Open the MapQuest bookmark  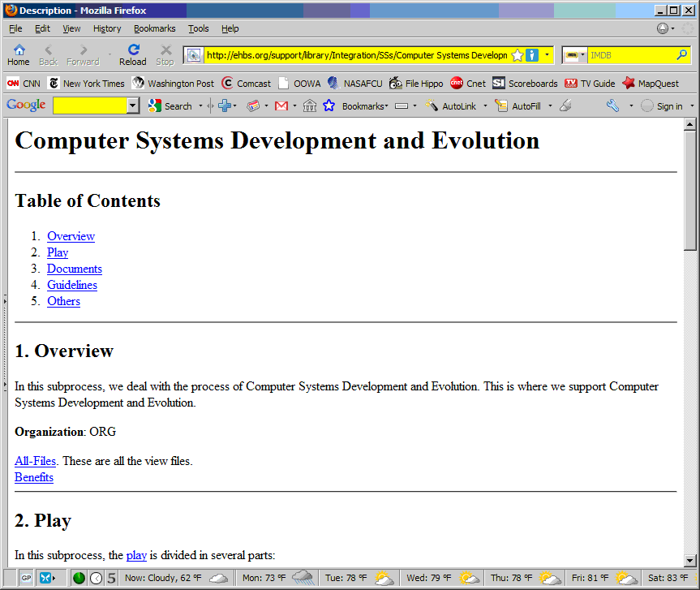click(x=651, y=84)
